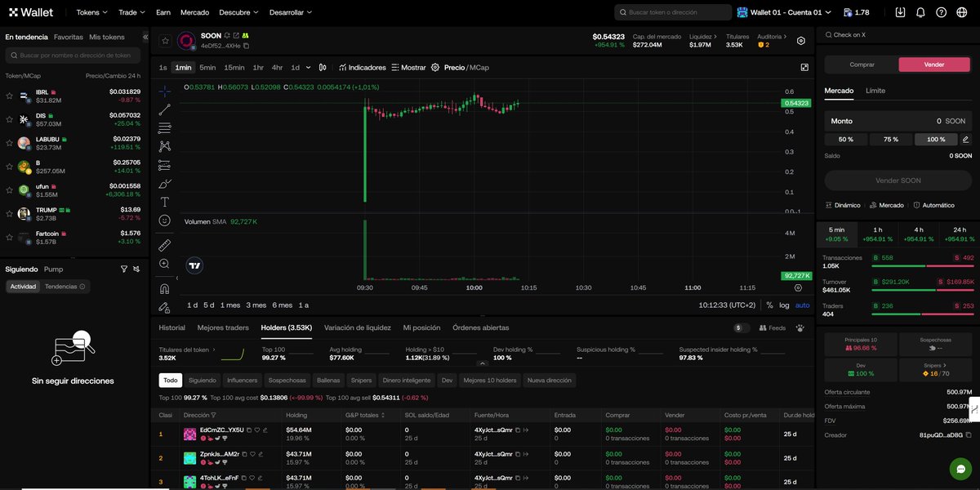Switch to the Pump tab
This screenshot has width=980, height=490.
[53, 269]
